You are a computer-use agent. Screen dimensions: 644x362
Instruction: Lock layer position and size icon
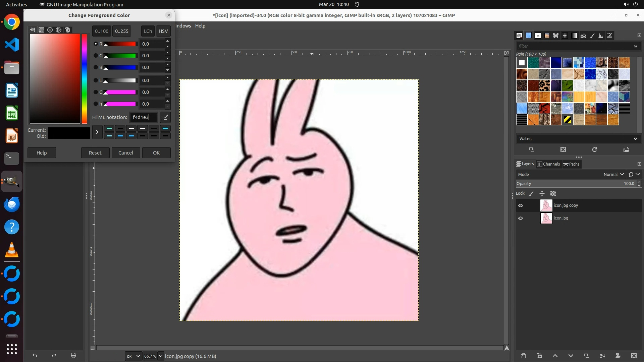click(x=542, y=193)
